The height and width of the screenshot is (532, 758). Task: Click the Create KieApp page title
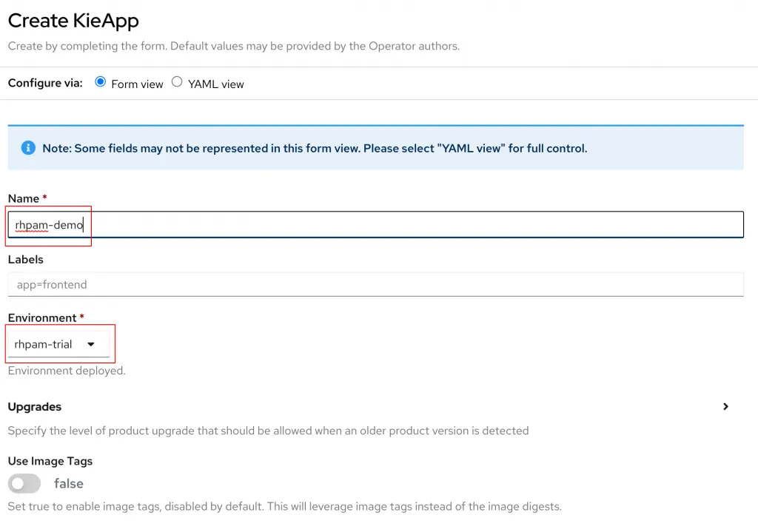(x=73, y=21)
